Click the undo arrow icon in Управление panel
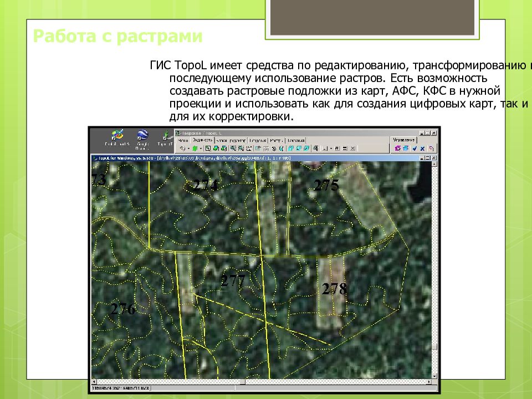The height and width of the screenshot is (399, 532). click(431, 149)
